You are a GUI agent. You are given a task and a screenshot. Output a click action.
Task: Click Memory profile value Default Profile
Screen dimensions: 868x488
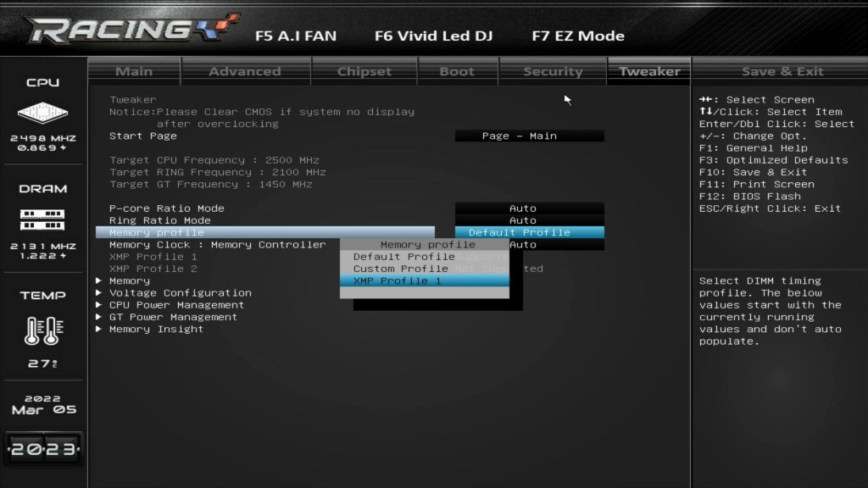[x=529, y=232]
